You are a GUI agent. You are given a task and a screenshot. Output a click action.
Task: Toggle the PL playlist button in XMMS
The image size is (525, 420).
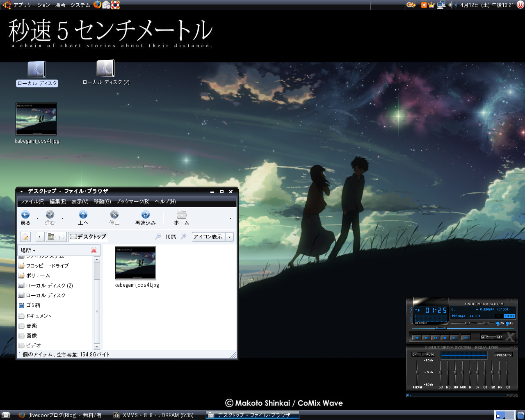pyautogui.click(x=510, y=323)
